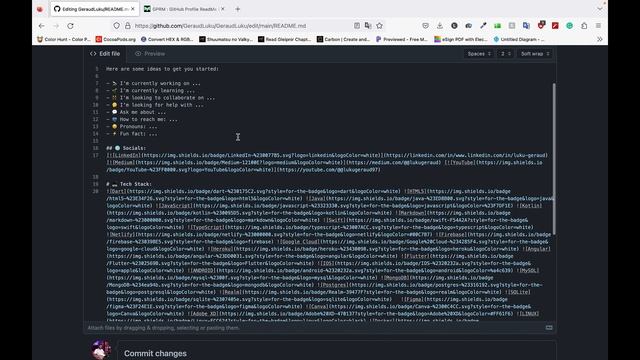Open the Previewed Free M bookmark
Screen dimensions: 640x360
(402, 39)
